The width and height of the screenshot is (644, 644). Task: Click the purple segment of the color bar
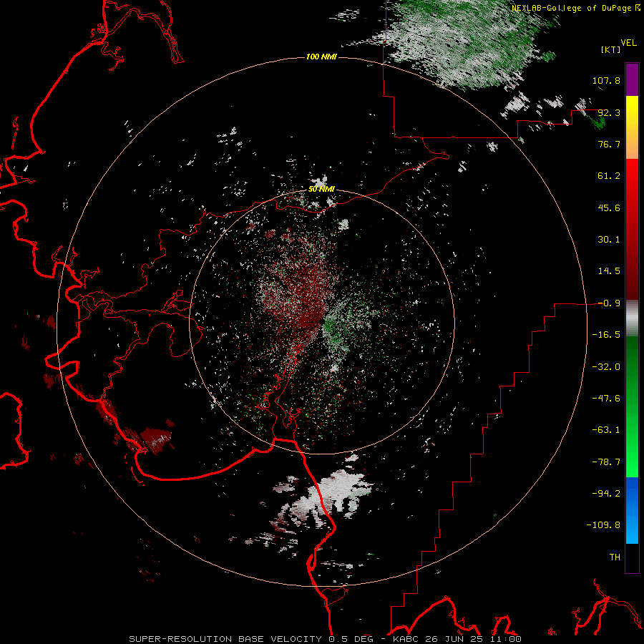click(x=632, y=79)
